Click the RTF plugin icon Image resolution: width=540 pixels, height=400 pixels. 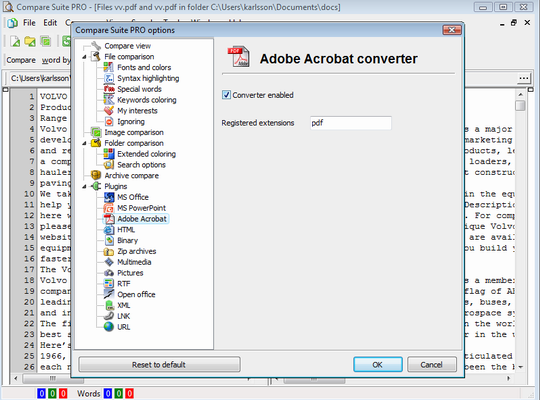[109, 284]
